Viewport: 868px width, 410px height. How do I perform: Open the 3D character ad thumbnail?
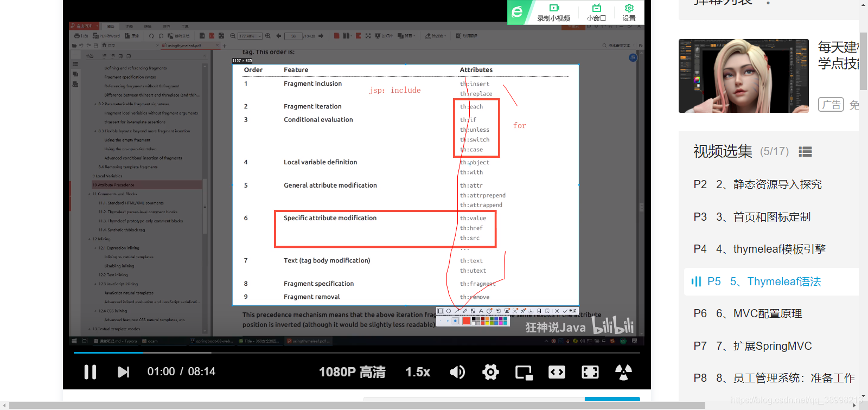click(744, 76)
